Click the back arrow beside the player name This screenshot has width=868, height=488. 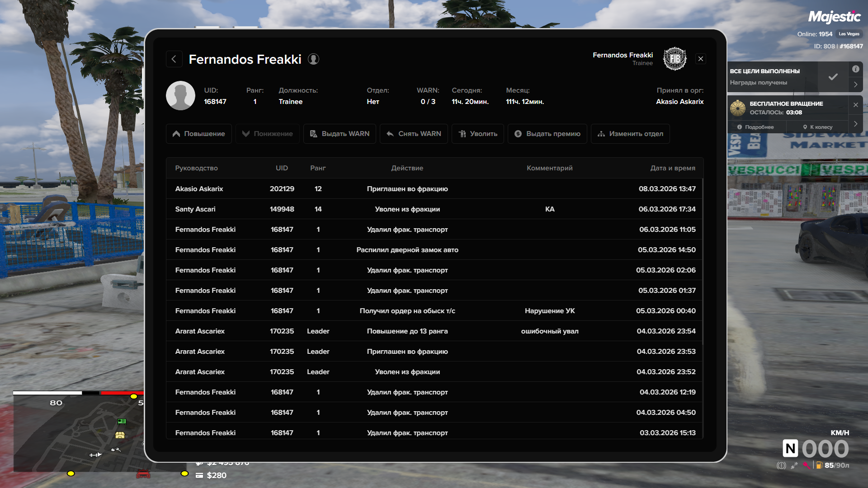coord(174,59)
